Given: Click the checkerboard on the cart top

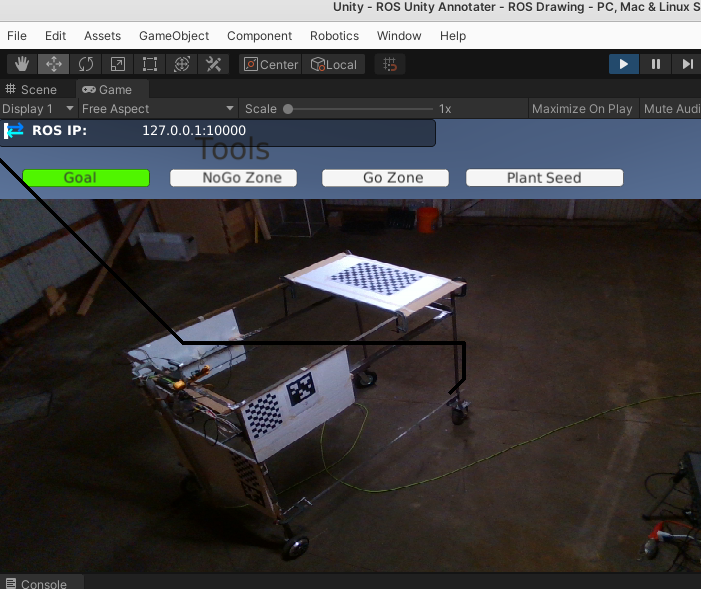Looking at the screenshot, I should pyautogui.click(x=376, y=278).
